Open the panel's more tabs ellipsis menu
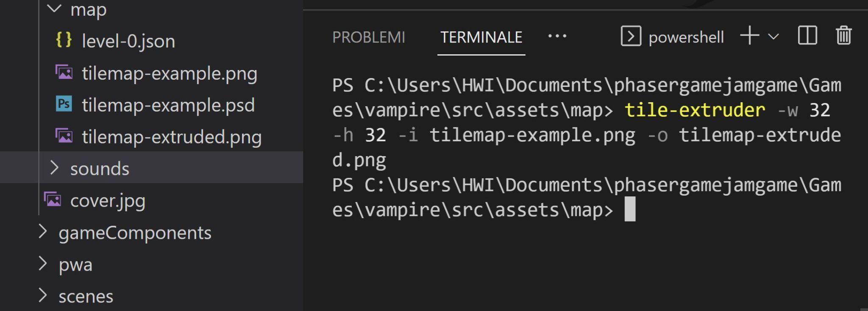Screen dimensions: 868x311 pyautogui.click(x=557, y=36)
